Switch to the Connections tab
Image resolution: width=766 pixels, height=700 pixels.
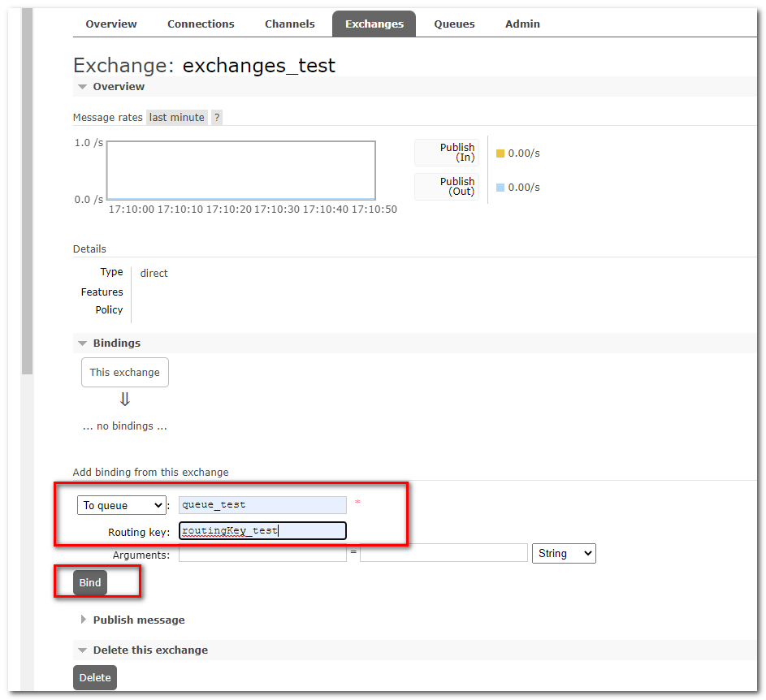201,24
